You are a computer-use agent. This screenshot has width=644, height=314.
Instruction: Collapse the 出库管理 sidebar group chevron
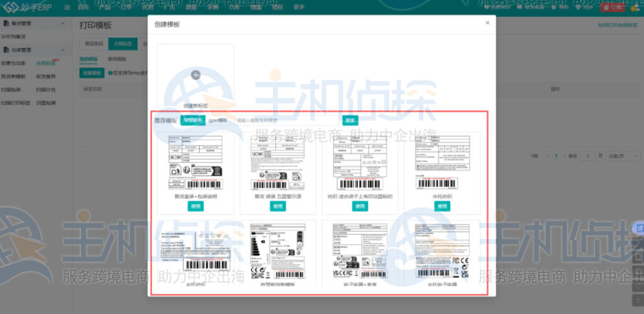click(x=63, y=50)
